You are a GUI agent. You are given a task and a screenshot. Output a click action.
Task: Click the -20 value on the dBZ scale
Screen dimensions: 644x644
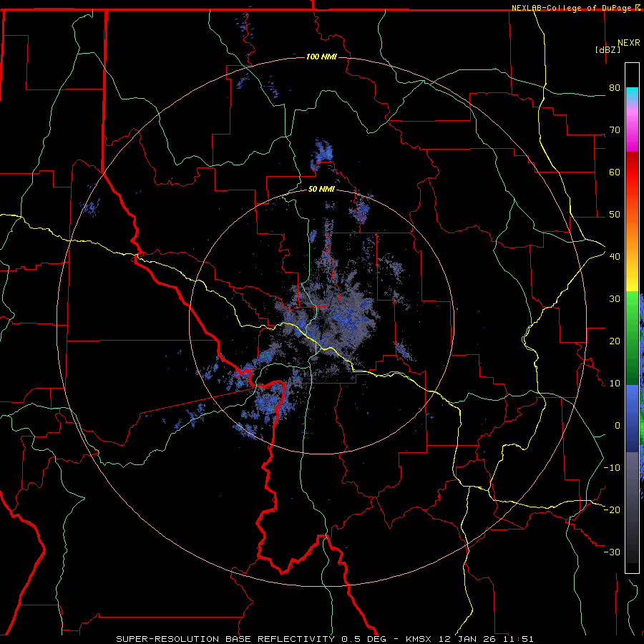point(612,510)
